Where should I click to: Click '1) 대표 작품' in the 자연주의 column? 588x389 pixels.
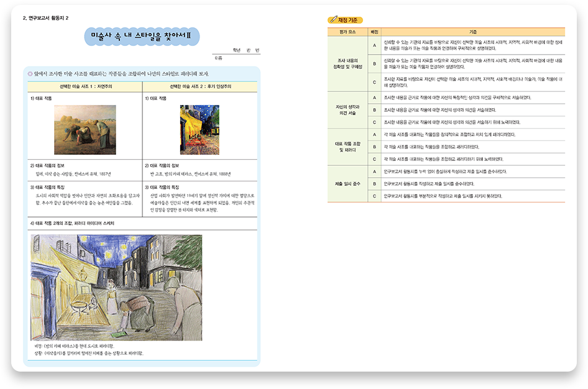41,99
